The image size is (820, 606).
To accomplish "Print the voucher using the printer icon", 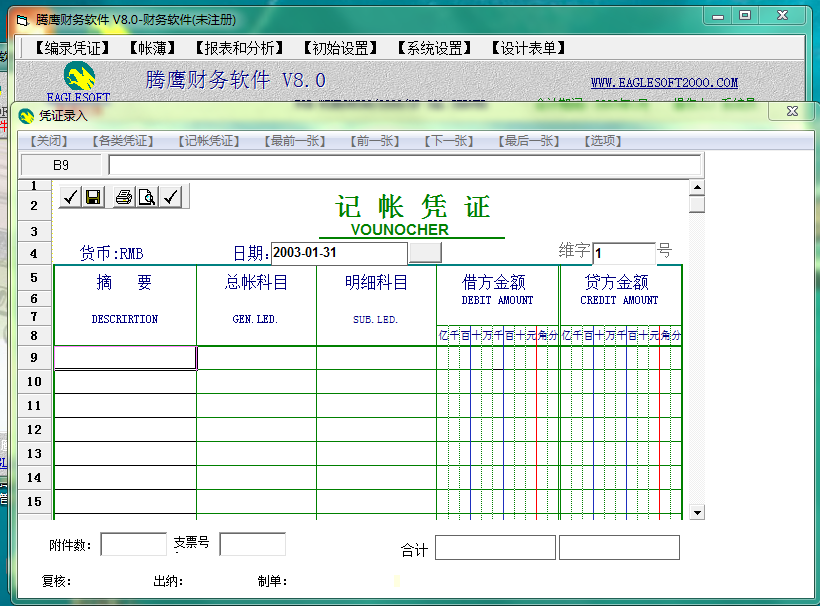I will coord(124,197).
